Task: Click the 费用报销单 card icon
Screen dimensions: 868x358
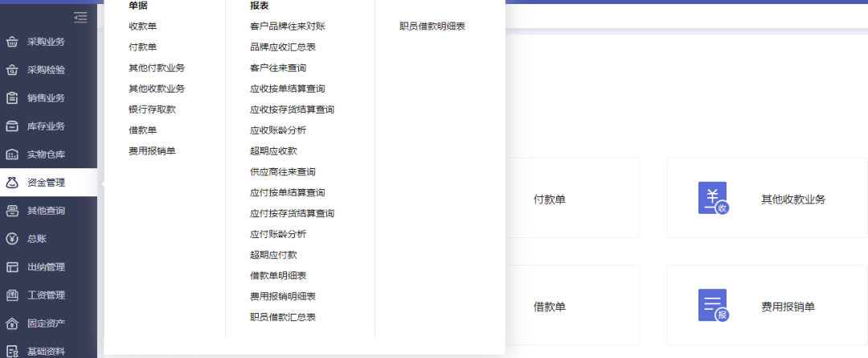Action: tap(712, 306)
